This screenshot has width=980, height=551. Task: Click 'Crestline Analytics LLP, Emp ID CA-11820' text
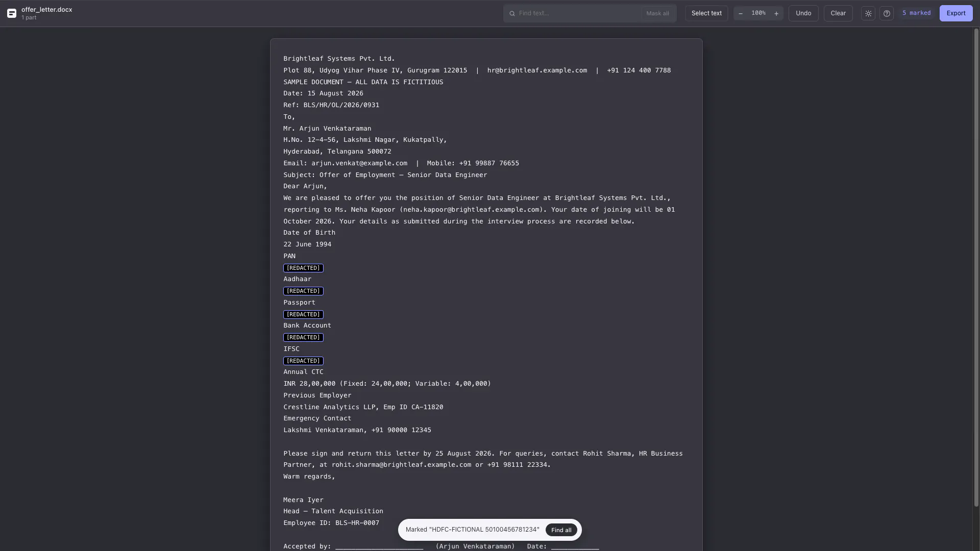363,407
